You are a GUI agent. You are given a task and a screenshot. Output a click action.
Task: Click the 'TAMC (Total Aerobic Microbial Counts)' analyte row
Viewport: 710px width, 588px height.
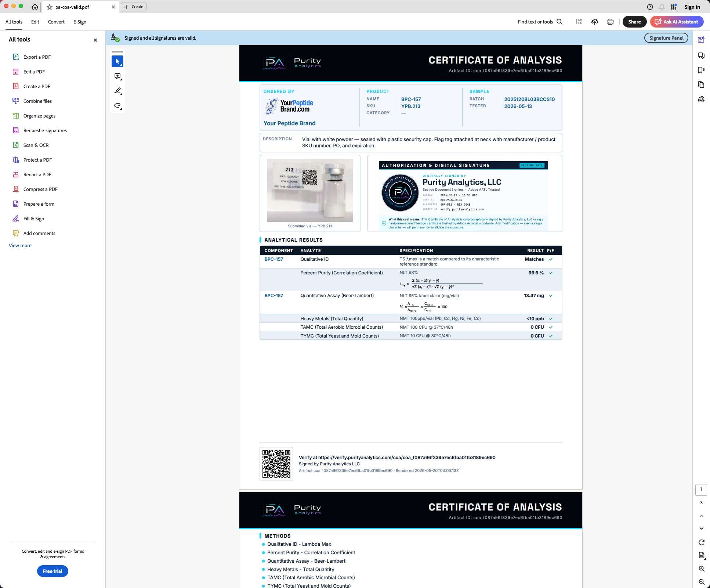click(x=411, y=327)
